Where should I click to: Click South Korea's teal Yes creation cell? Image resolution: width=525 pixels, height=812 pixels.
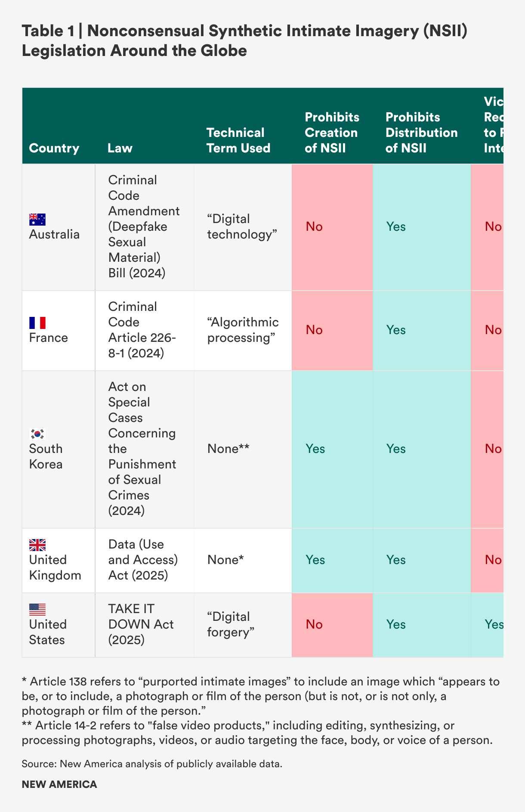coord(332,449)
